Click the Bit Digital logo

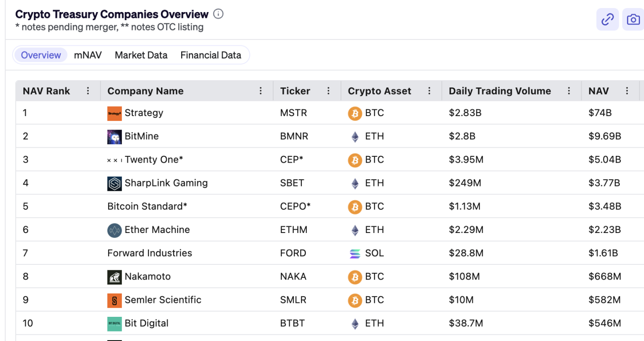coord(114,324)
